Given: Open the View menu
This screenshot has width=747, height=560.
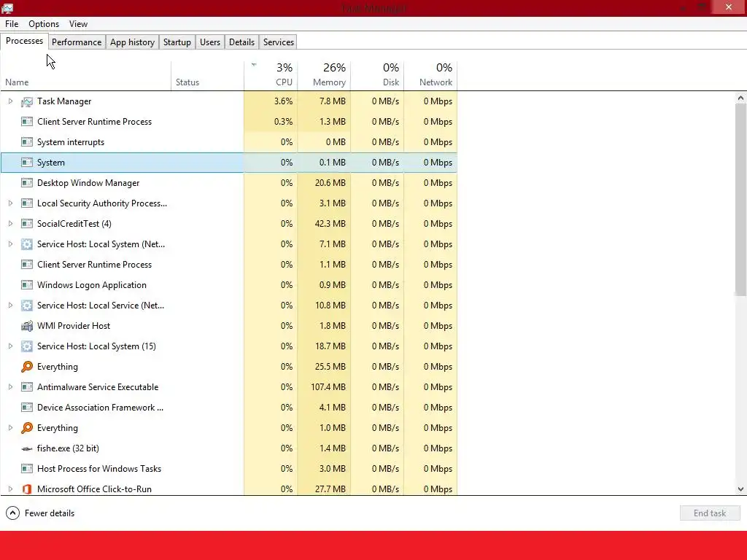Looking at the screenshot, I should tap(78, 24).
